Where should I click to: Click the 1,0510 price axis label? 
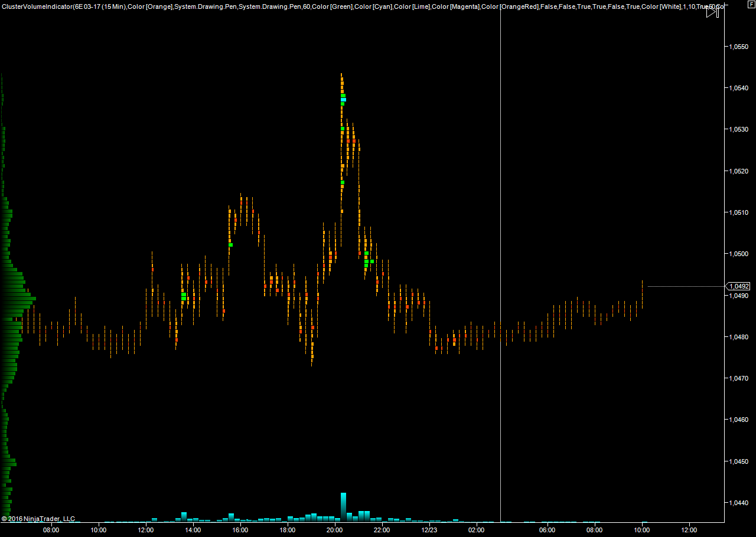coord(739,212)
